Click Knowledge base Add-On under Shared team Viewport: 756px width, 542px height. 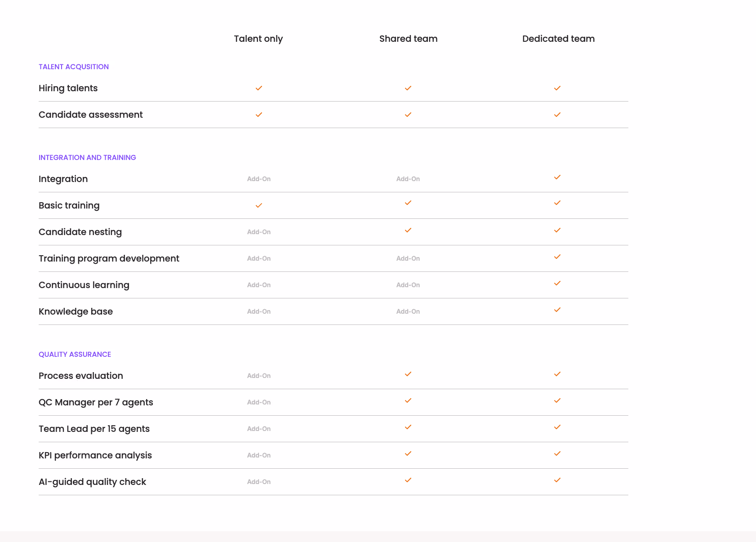click(408, 311)
